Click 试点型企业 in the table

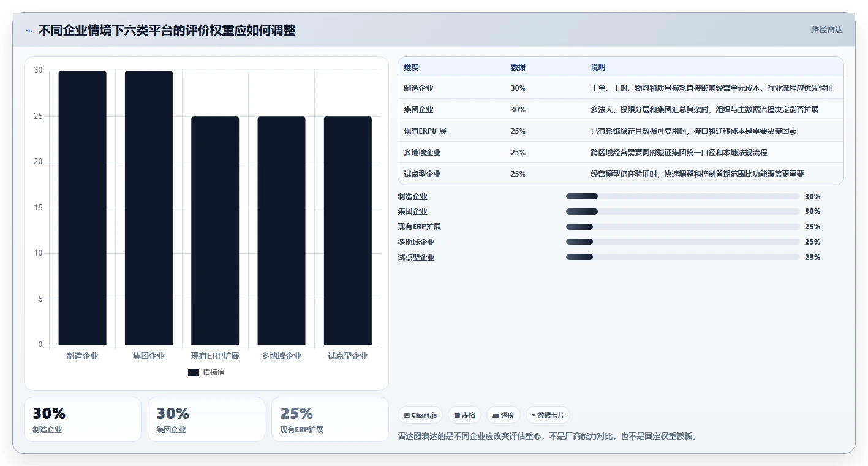tap(422, 174)
